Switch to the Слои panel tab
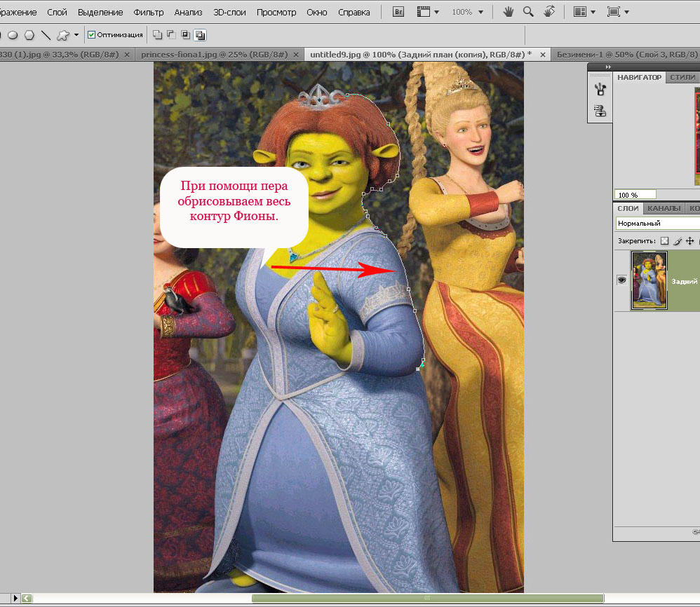700x607 pixels. click(x=628, y=208)
